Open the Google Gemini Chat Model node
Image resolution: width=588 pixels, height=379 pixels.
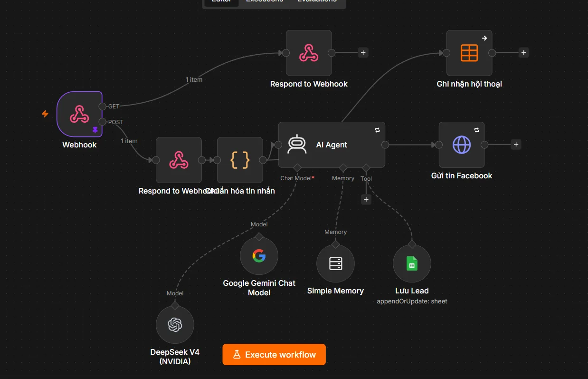[x=259, y=256]
